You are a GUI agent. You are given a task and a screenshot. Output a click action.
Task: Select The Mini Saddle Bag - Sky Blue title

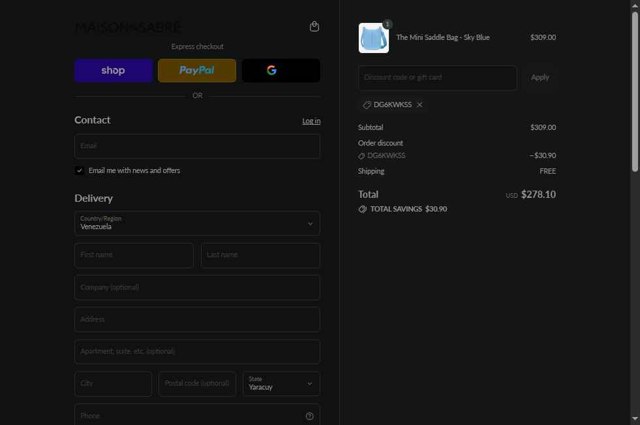coord(443,38)
